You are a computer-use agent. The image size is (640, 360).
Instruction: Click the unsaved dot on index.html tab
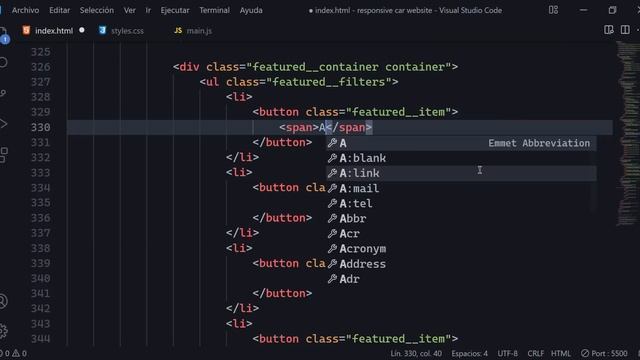tap(82, 30)
